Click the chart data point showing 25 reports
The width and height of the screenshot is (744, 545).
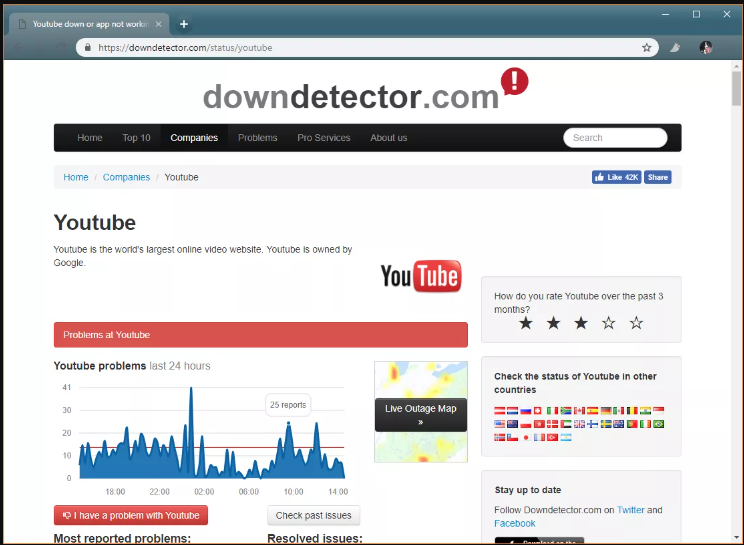pos(288,423)
